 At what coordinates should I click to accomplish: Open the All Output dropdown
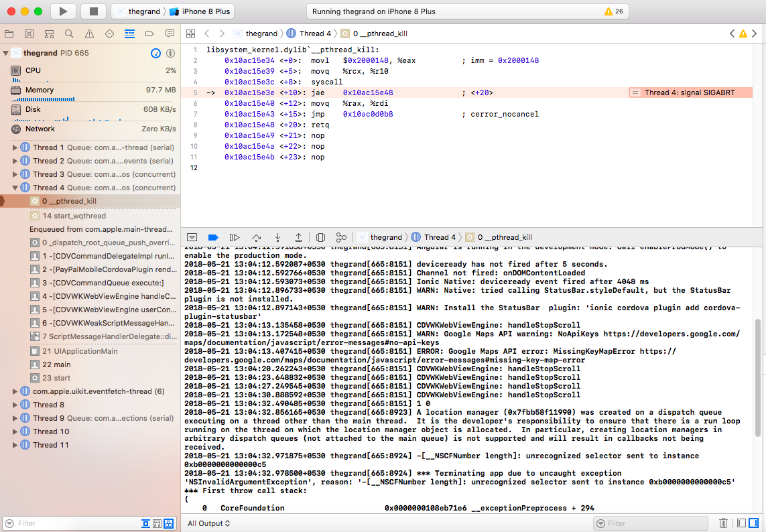click(x=208, y=523)
